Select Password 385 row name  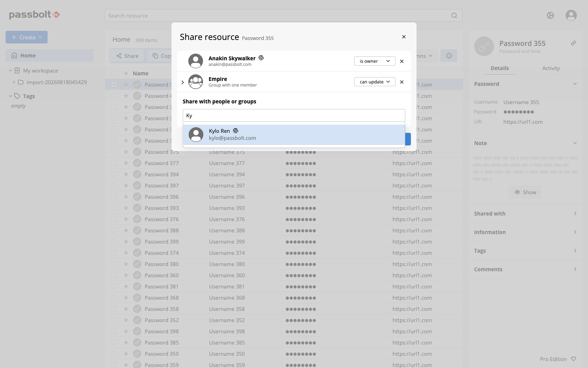click(162, 342)
